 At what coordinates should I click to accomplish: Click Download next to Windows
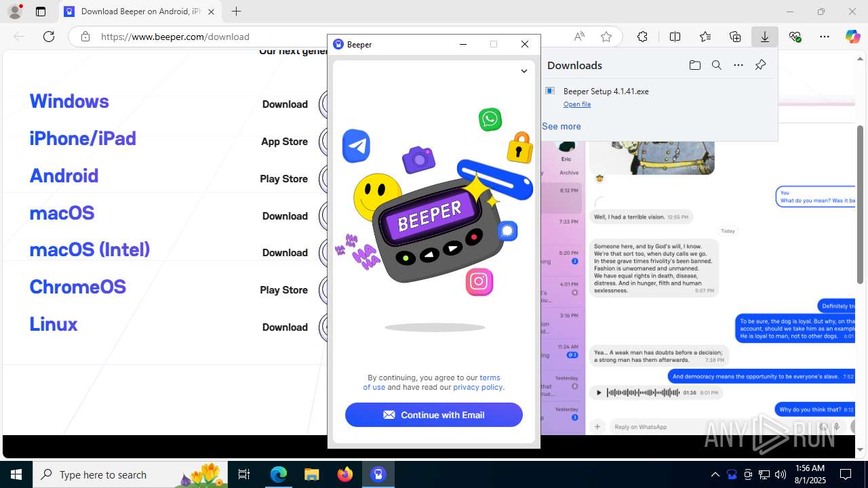tap(285, 104)
